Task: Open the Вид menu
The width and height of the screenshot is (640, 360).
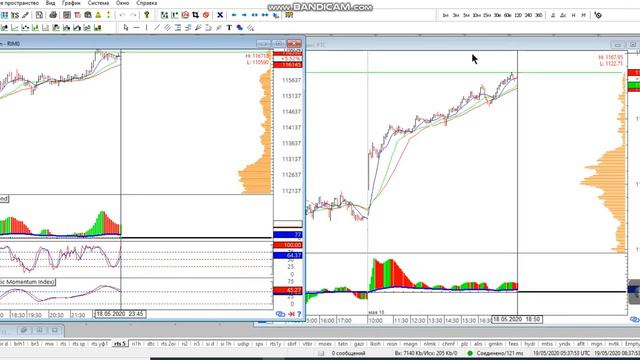Action: 50,3
